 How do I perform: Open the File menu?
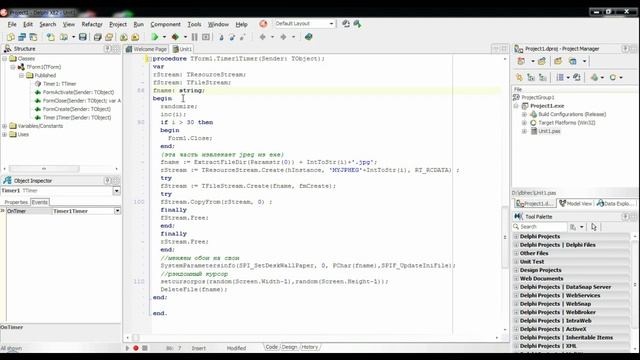pyautogui.click(x=12, y=24)
